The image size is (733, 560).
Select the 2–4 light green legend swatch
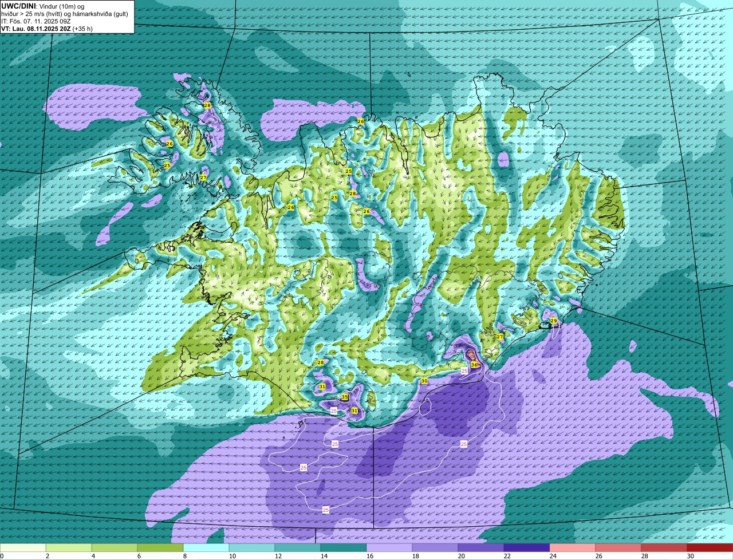pos(69,548)
